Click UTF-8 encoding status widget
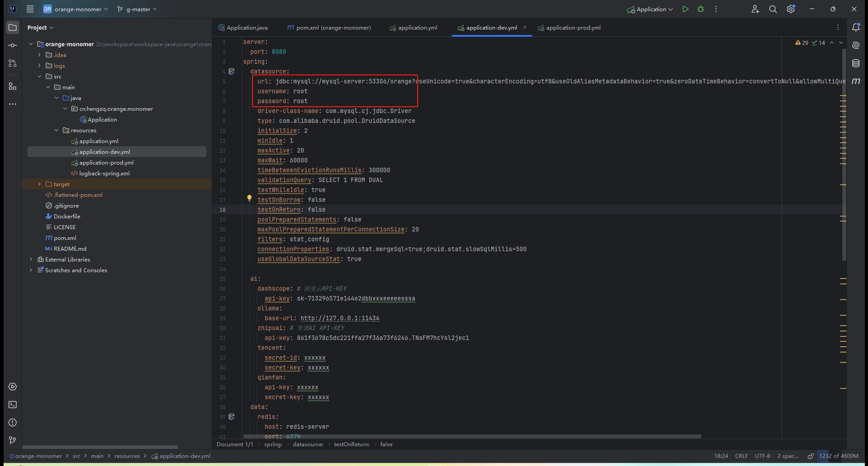The image size is (868, 466). pos(762,456)
